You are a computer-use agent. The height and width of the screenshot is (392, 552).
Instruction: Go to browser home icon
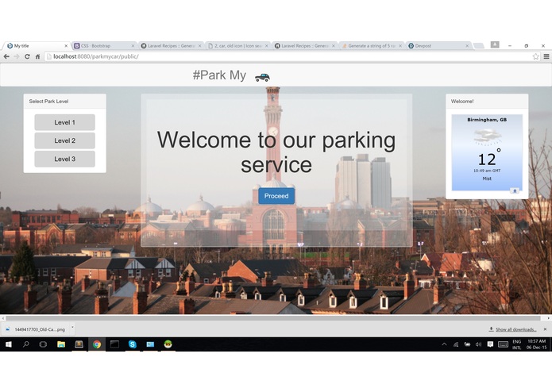pyautogui.click(x=37, y=56)
